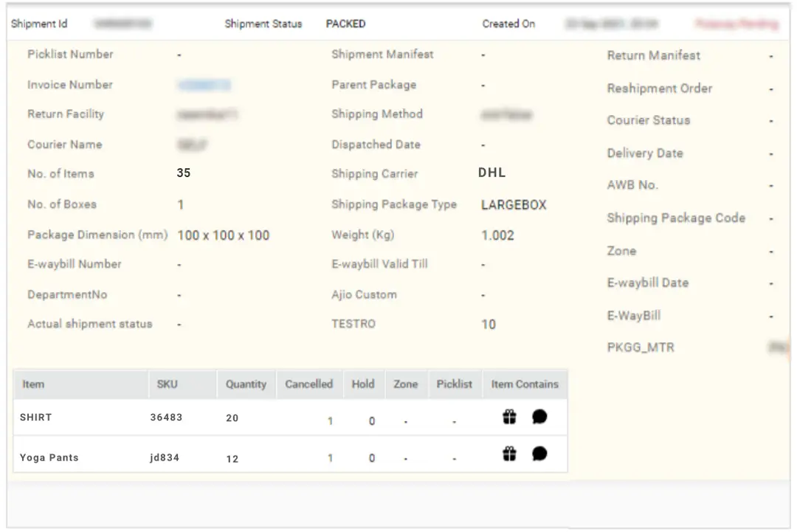
Task: Click the DHL shipping carrier value
Action: pyautogui.click(x=492, y=173)
